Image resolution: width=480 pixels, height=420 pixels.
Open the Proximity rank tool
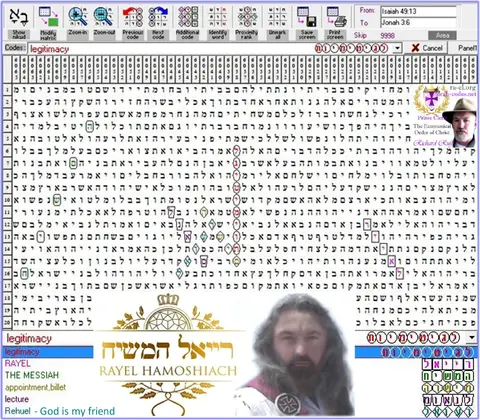(x=247, y=17)
